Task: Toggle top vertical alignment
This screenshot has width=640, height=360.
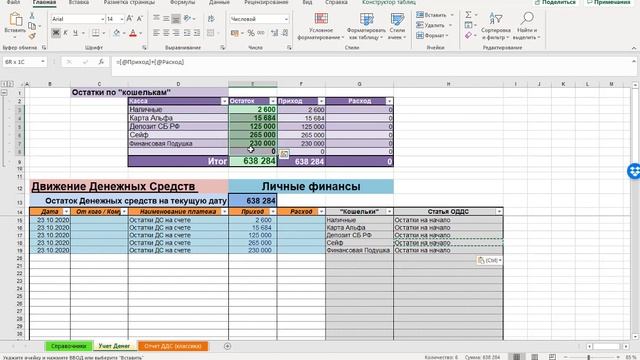Action: pyautogui.click(x=156, y=19)
